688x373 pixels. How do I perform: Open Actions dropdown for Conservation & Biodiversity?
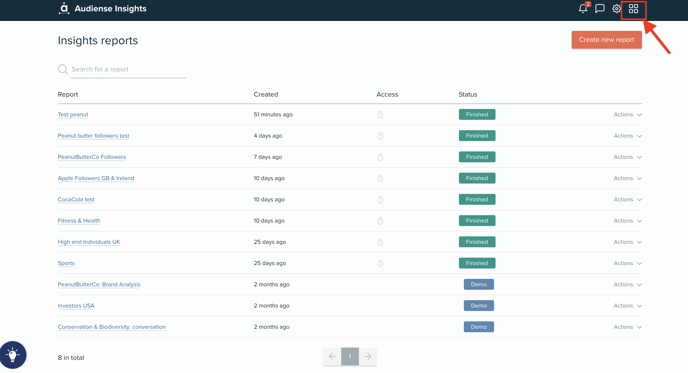pos(627,327)
